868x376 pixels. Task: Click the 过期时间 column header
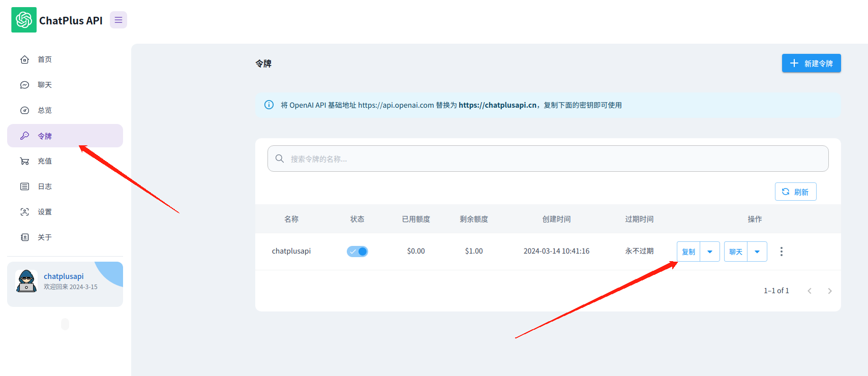(639, 219)
